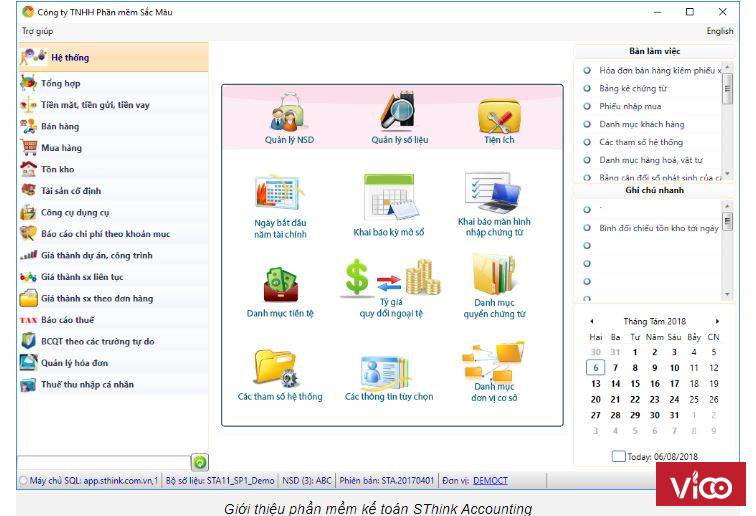Click the search input field above status bar
Screen dimensions: 756x516
(104, 462)
